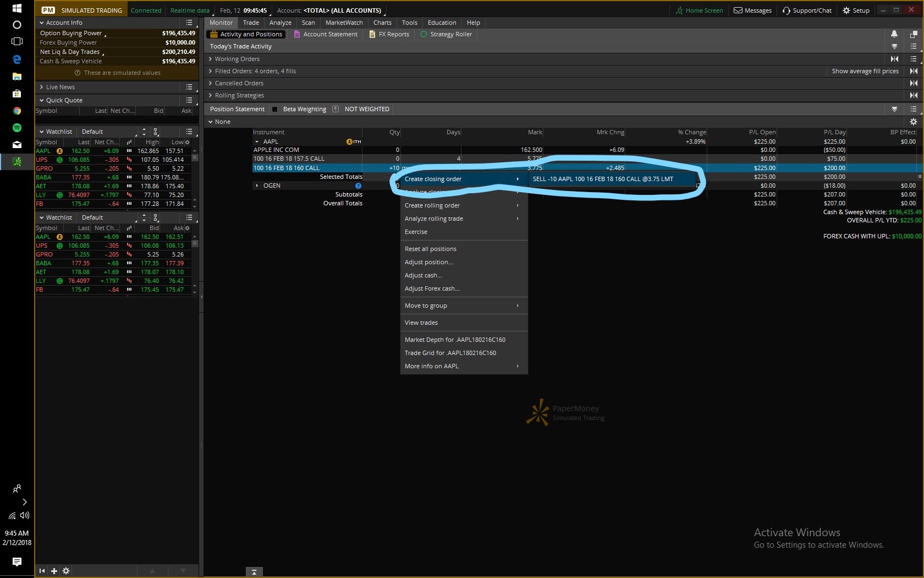
Task: Click the Cancelled Orders column-fit icon
Action: (x=914, y=83)
